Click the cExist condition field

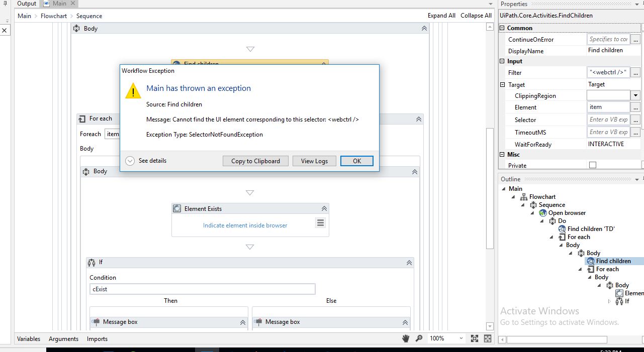(x=202, y=289)
